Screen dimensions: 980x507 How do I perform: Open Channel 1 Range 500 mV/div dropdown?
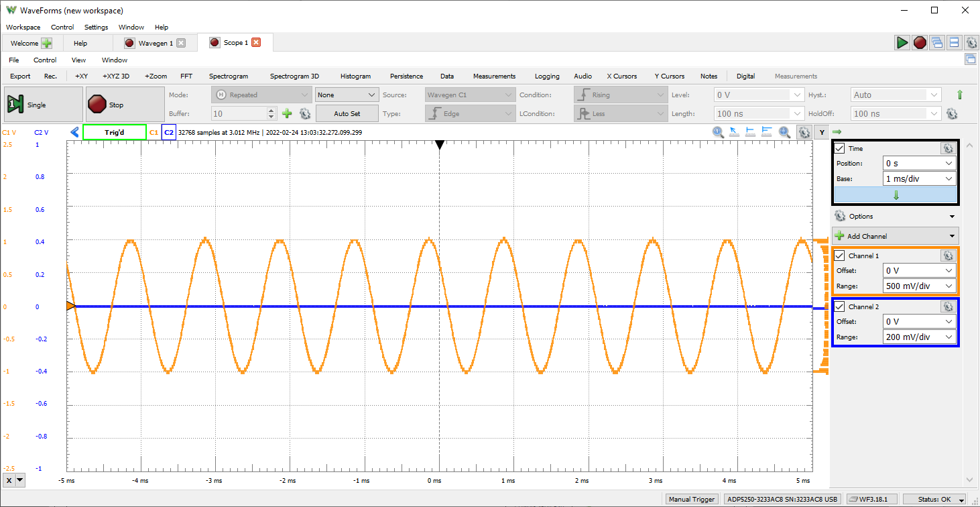[919, 286]
